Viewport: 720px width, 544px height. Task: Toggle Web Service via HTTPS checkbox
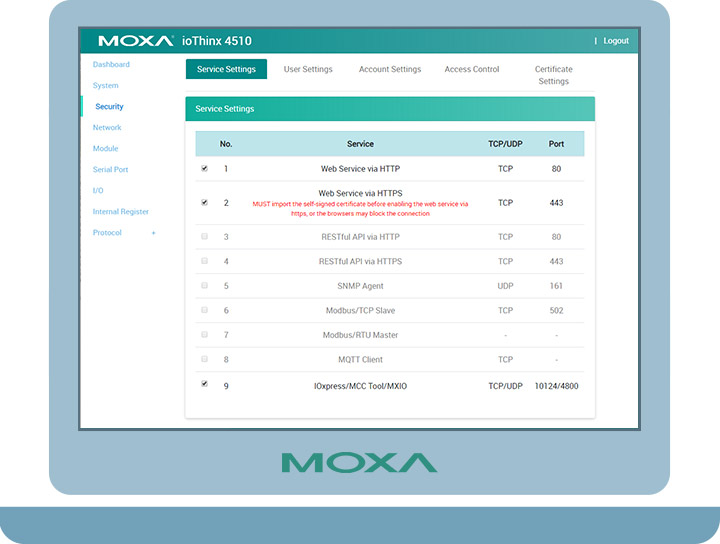coord(204,202)
